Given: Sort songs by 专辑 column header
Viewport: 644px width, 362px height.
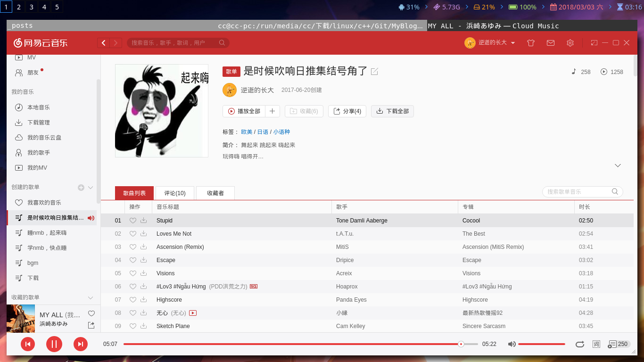Looking at the screenshot, I should pyautogui.click(x=516, y=207).
